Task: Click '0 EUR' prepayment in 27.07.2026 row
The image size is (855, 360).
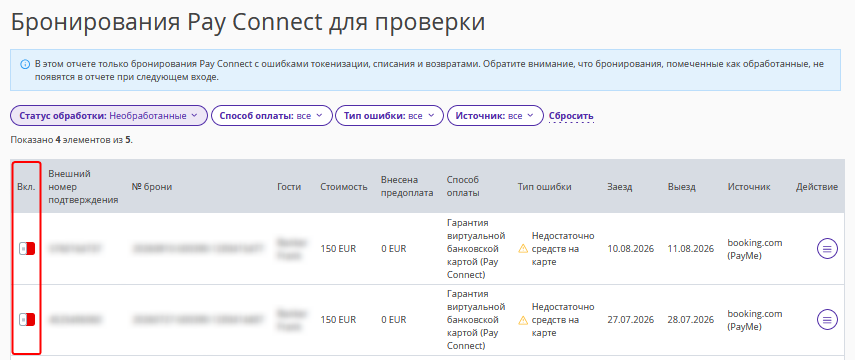Action: pyautogui.click(x=393, y=320)
